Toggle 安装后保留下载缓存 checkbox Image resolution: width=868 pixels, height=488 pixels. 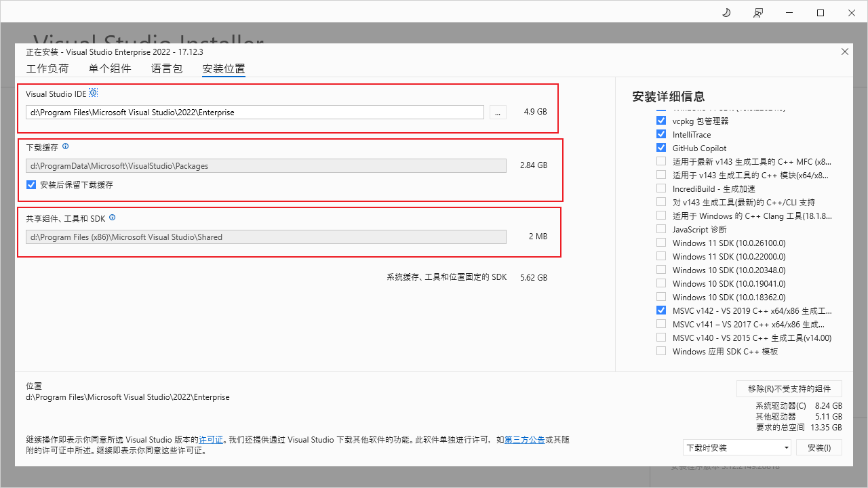31,184
